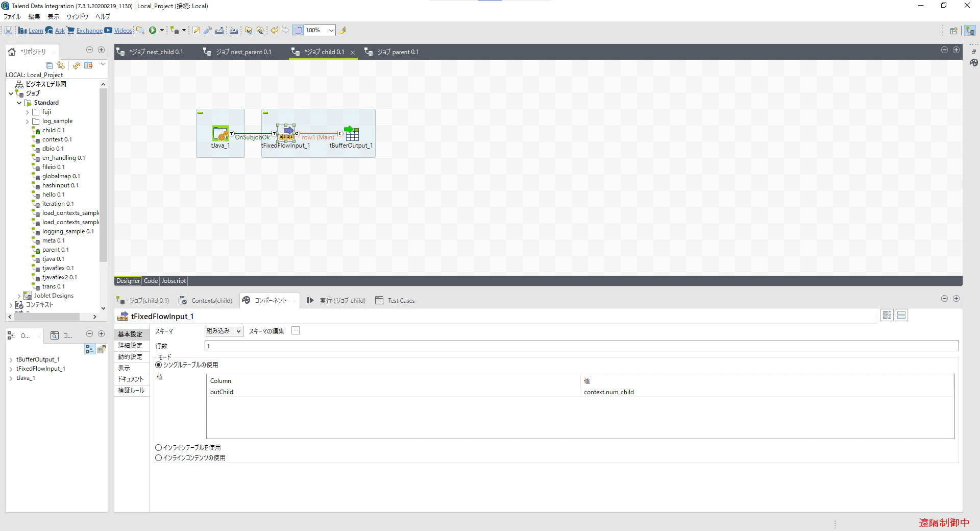The height and width of the screenshot is (531, 980).
Task: Open the 詳細設定 settings section
Action: pos(130,346)
